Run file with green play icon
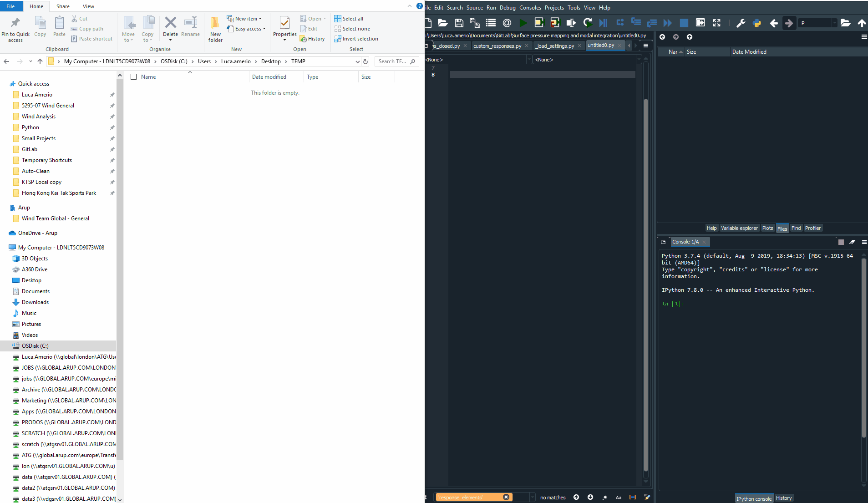868x503 pixels. click(x=523, y=23)
